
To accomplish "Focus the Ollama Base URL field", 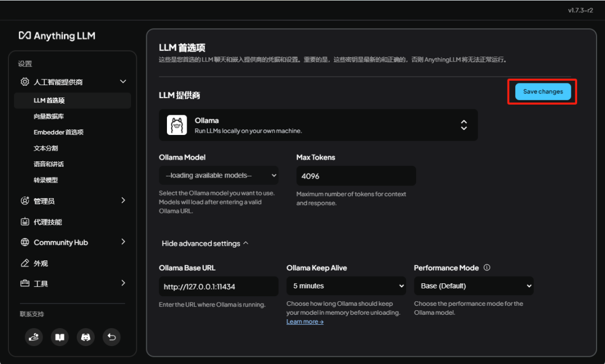I will click(218, 287).
